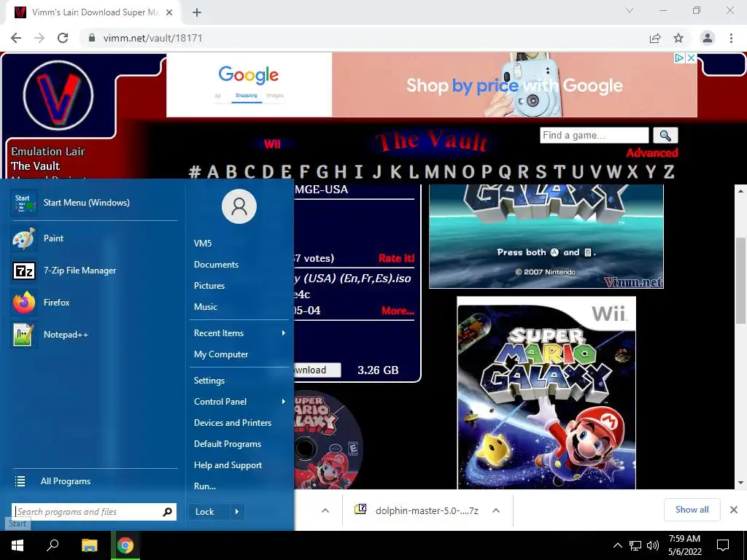The image size is (747, 560).
Task: Open Music folder in Start menu
Action: (x=205, y=307)
